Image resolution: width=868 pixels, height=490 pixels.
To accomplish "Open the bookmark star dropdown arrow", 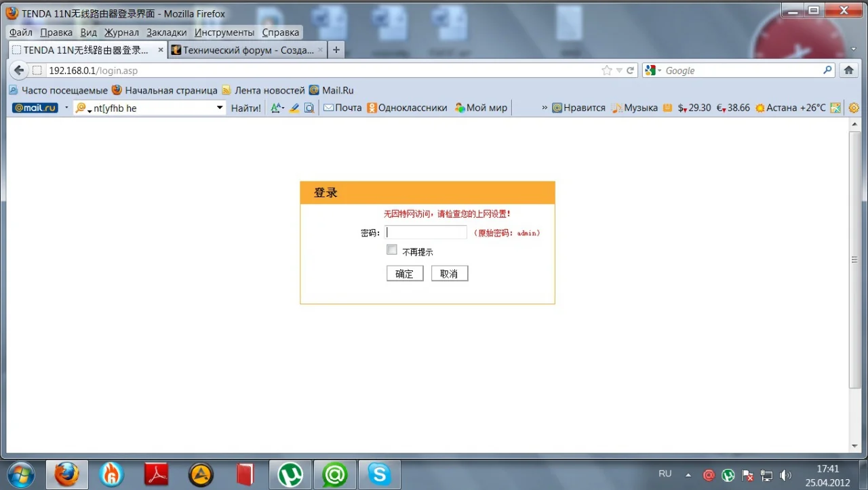I will click(x=619, y=70).
